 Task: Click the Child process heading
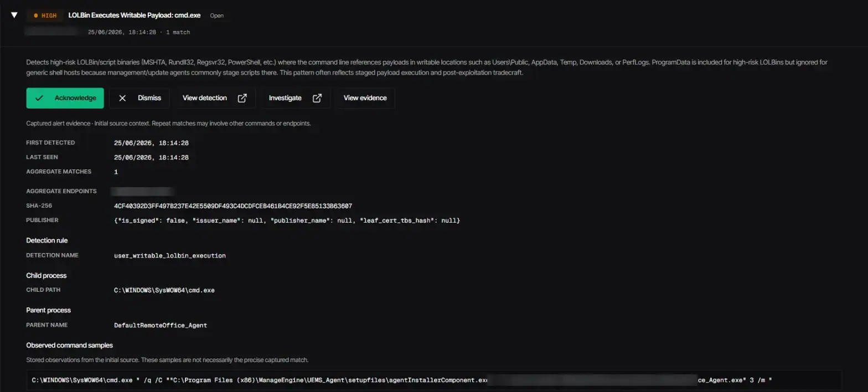pyautogui.click(x=46, y=275)
